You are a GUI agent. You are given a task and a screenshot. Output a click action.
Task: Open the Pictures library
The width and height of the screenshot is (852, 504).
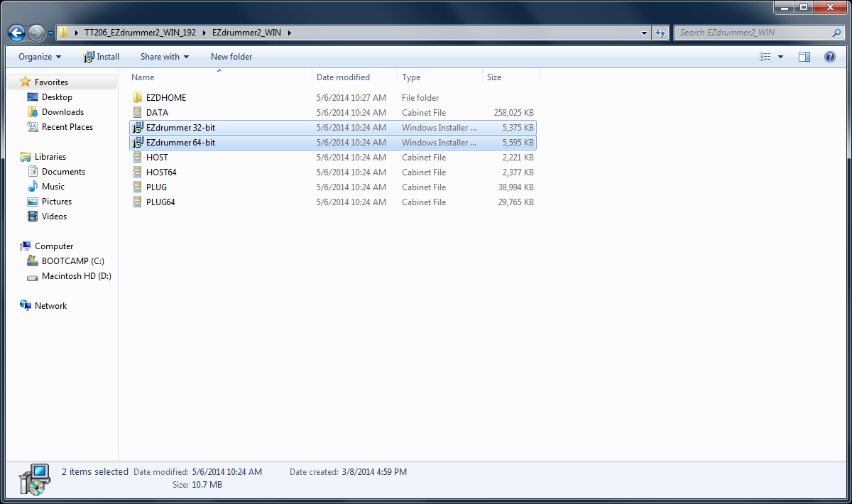click(x=55, y=202)
